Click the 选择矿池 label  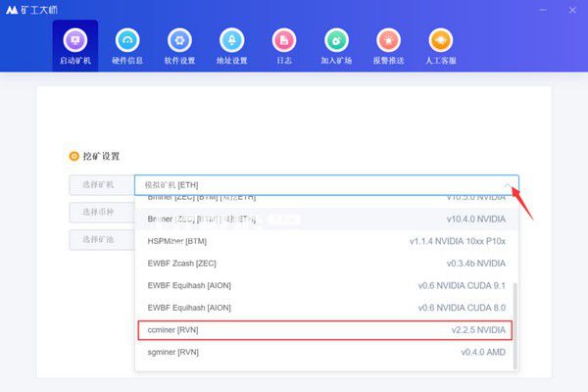point(98,239)
